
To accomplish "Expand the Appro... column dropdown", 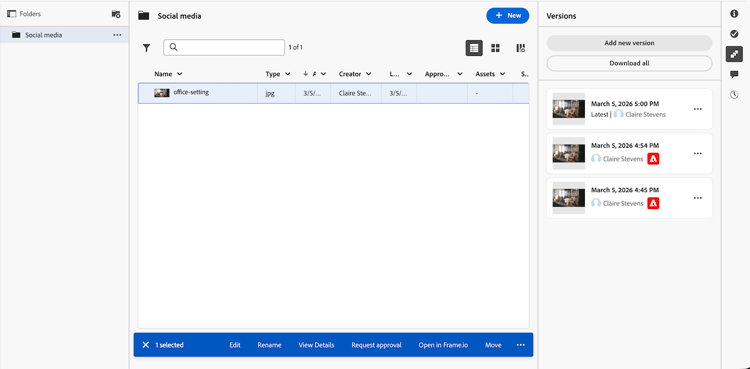I will pos(460,74).
